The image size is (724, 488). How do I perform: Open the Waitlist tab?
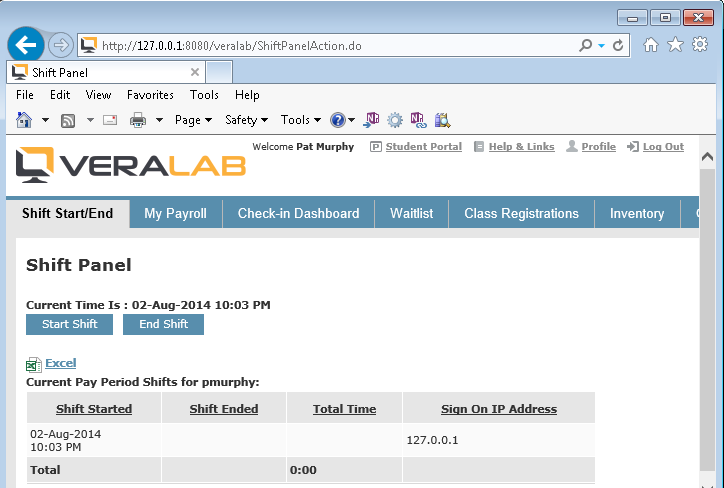pos(411,213)
